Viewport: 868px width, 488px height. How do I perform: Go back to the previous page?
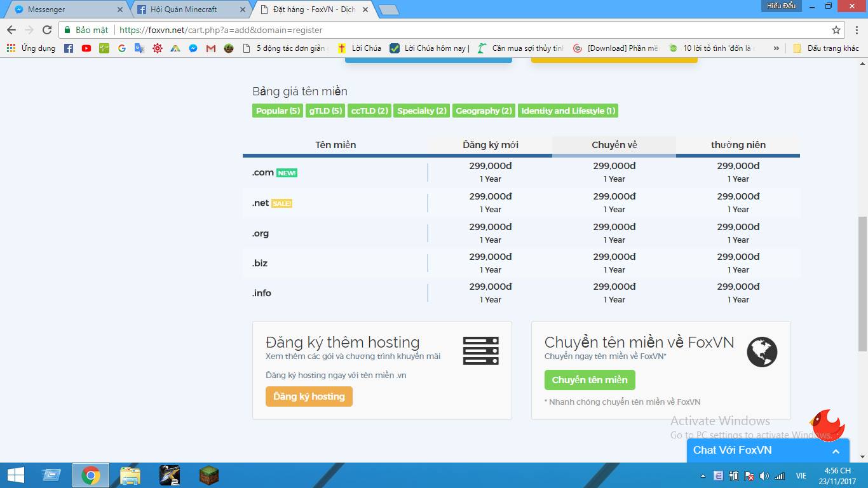[11, 30]
